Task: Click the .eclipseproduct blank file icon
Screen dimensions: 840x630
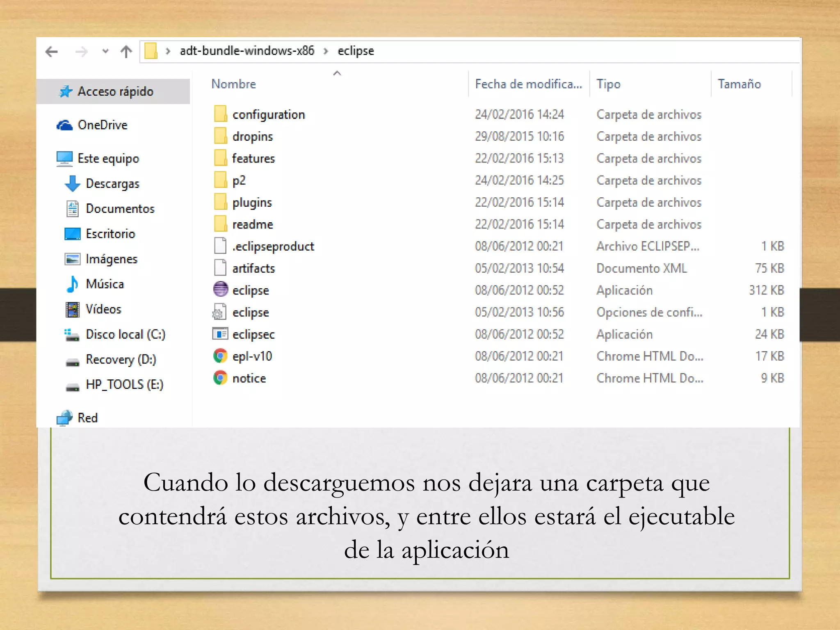Action: pyautogui.click(x=220, y=246)
